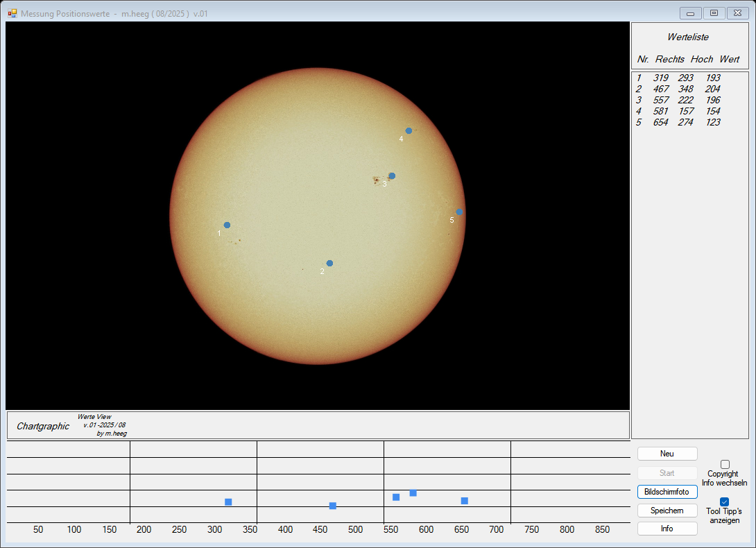Click blue measurement marker 4 on sun
The width and height of the screenshot is (756, 548).
click(409, 130)
